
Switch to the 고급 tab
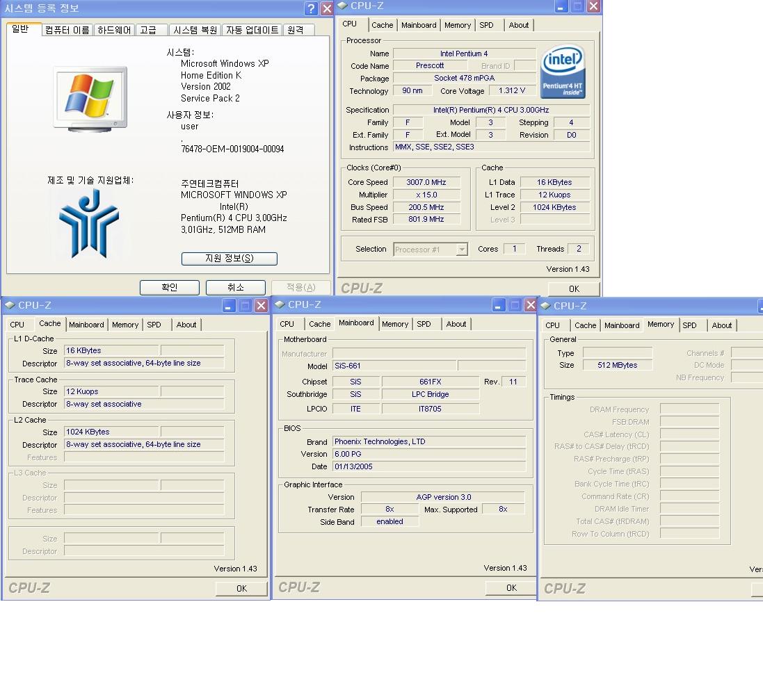pos(152,30)
